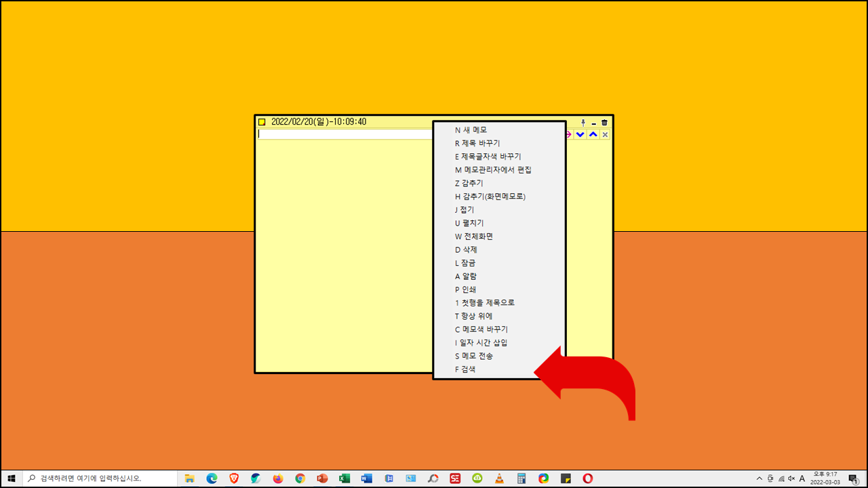Open the black sticky memo app in taskbar
This screenshot has height=488, width=868.
coord(566,479)
